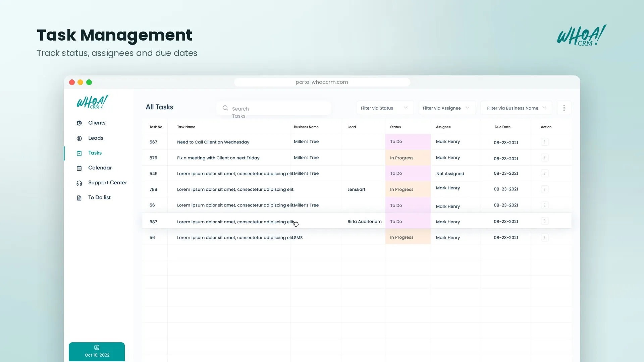Click the Business Name column header

click(306, 127)
